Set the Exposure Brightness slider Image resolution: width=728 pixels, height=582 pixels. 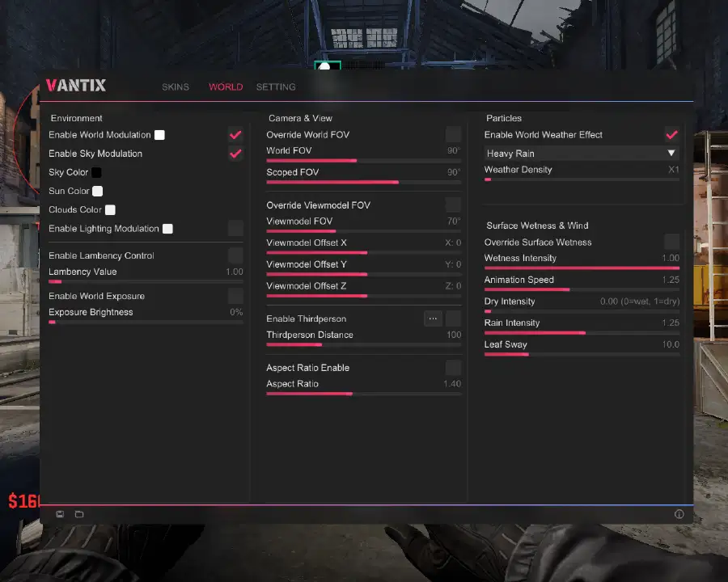pos(146,322)
